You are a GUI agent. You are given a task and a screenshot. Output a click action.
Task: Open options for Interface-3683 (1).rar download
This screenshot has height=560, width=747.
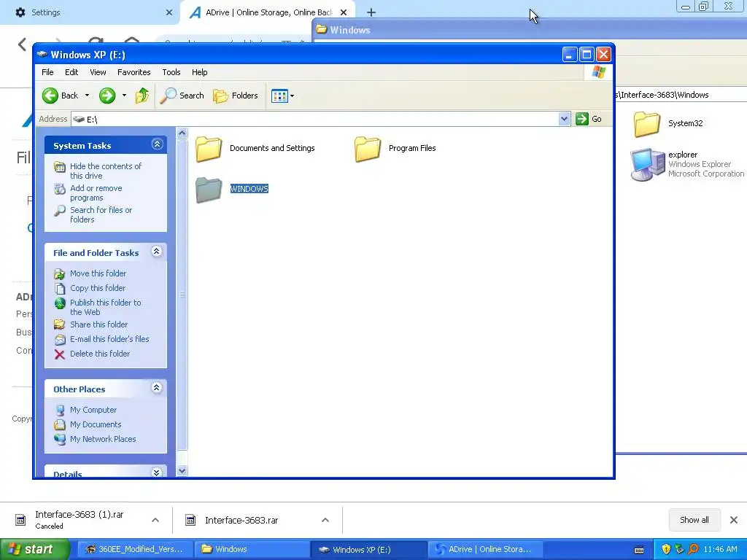click(155, 520)
